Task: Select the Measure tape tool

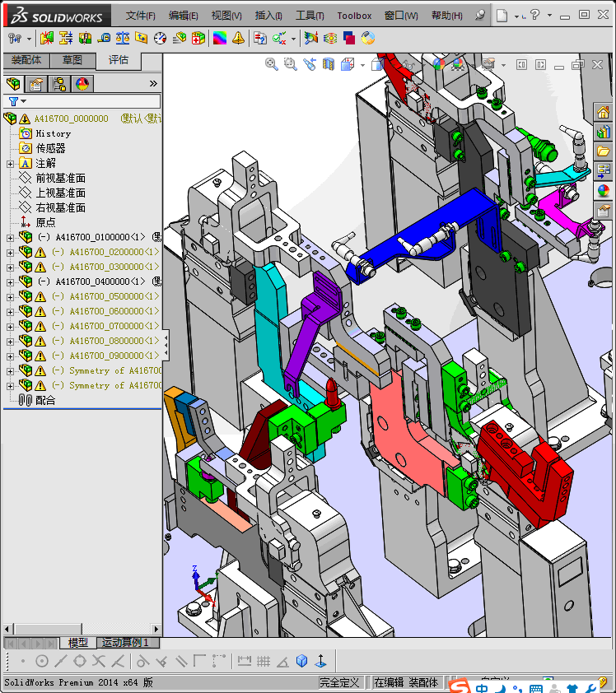Action: [x=104, y=39]
